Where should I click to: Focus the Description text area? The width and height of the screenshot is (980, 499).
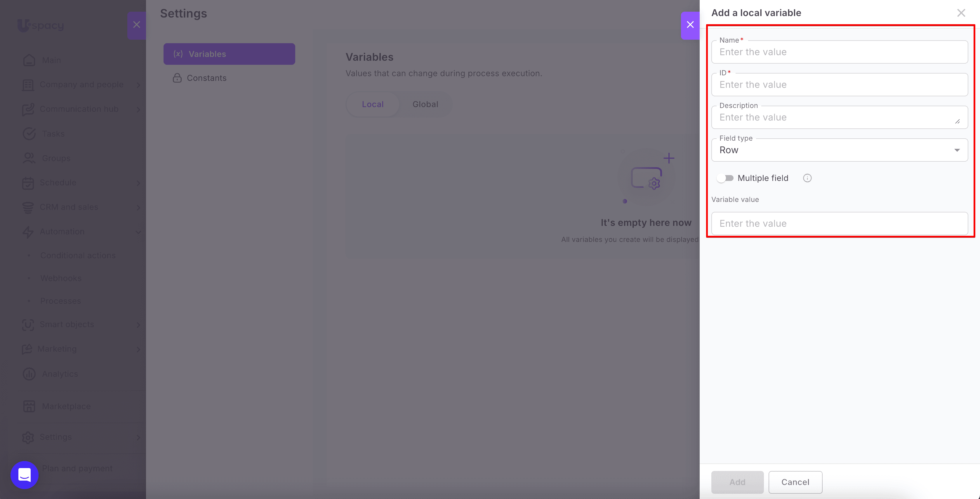tap(840, 117)
